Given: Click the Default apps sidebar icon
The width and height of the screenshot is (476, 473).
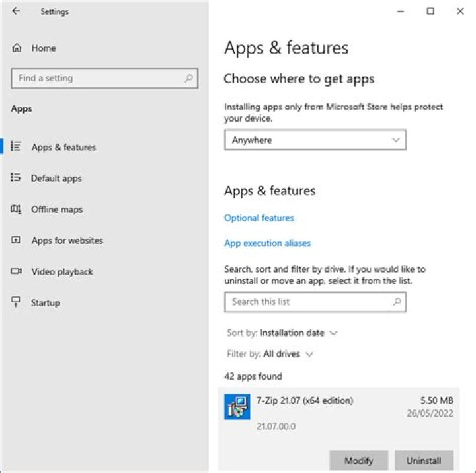Looking at the screenshot, I should pyautogui.click(x=16, y=177).
